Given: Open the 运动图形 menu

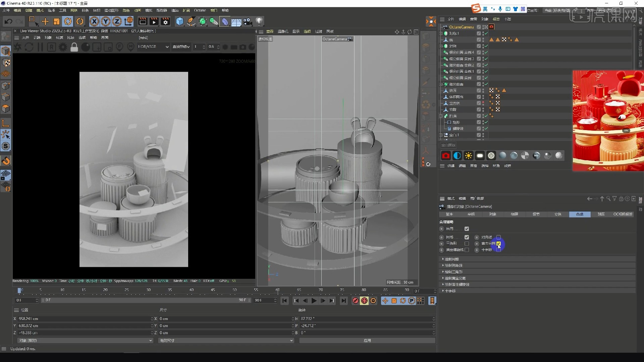Looking at the screenshot, I should point(111,10).
